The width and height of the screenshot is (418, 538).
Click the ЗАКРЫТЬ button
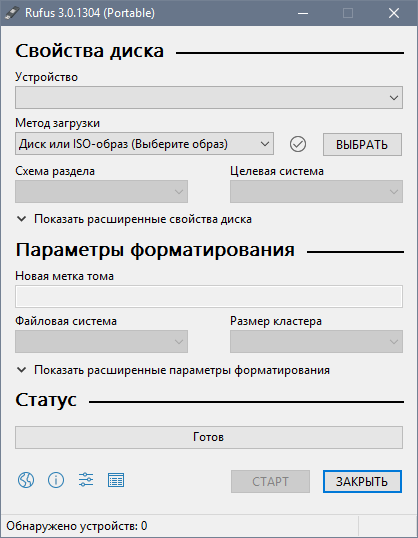click(x=362, y=482)
